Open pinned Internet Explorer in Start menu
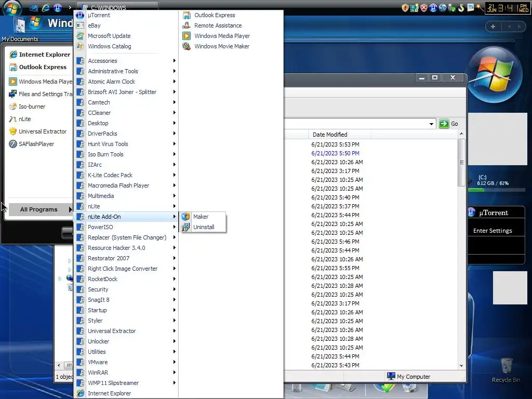The width and height of the screenshot is (532, 399). pyautogui.click(x=40, y=54)
